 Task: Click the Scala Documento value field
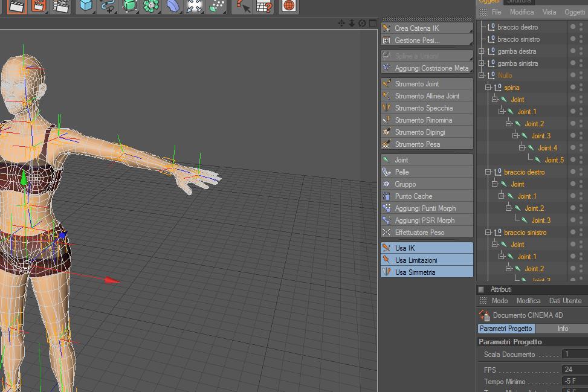click(575, 354)
